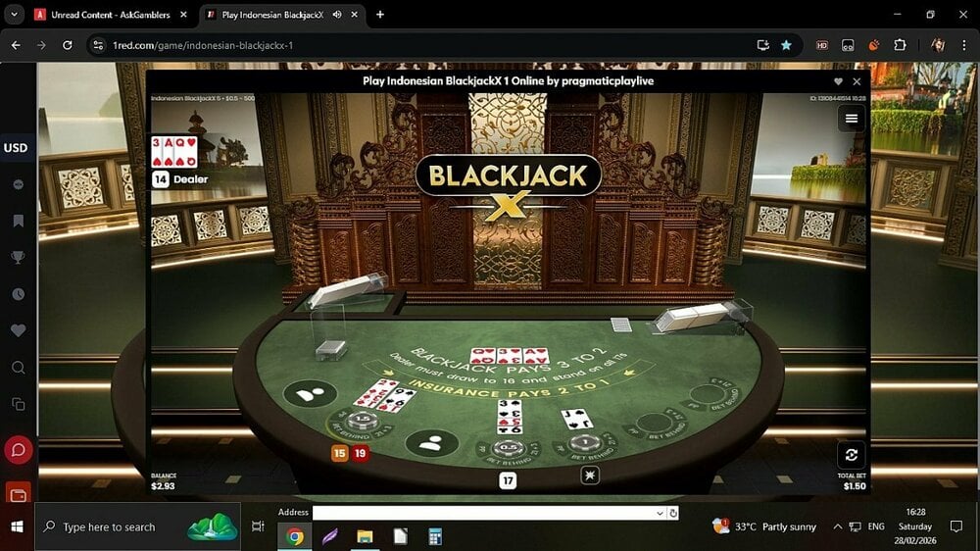Toggle the bookmark star in address bar
This screenshot has height=551, width=980.
[x=786, y=45]
